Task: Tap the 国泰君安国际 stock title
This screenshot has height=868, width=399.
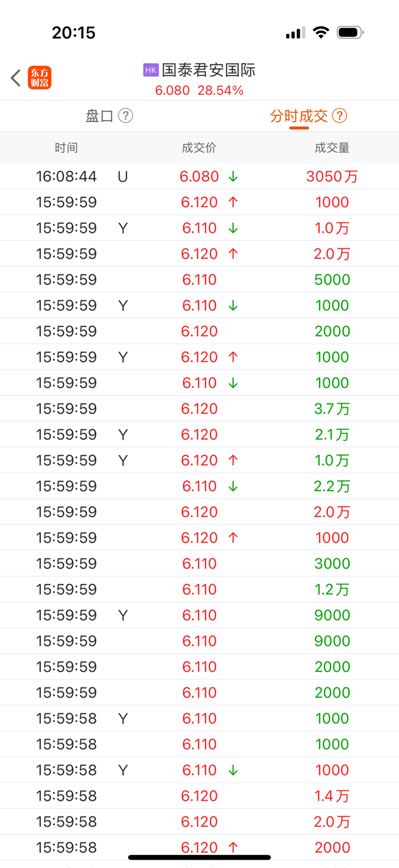Action: pos(209,70)
